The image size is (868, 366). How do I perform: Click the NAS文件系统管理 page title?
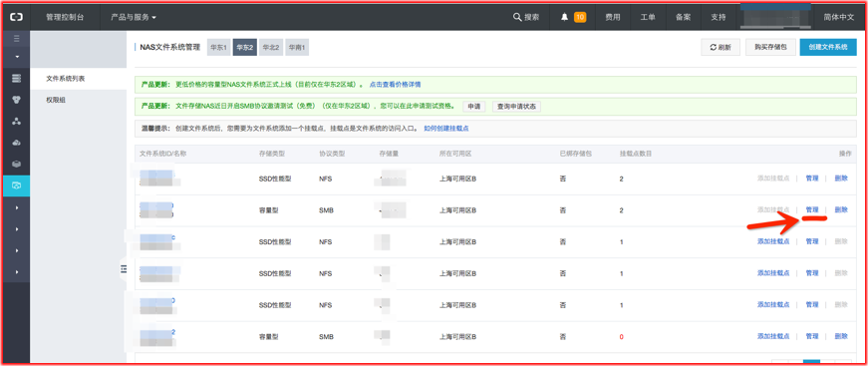(x=170, y=48)
